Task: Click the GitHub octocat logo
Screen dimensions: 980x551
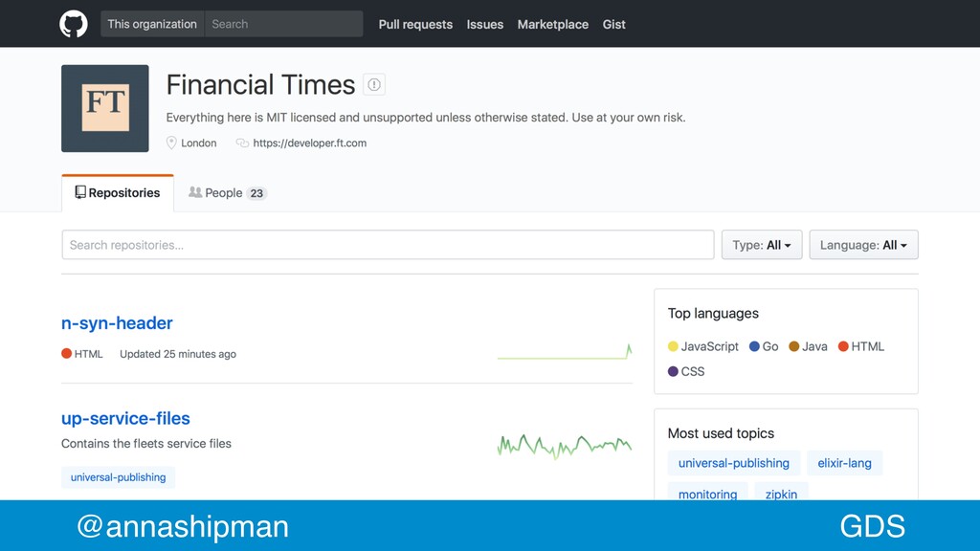Action: pyautogui.click(x=73, y=24)
